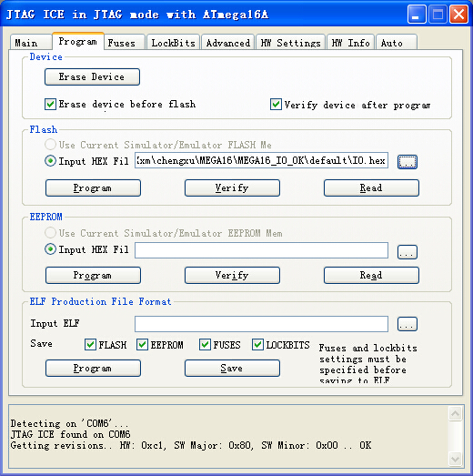Close the JTAG ICE window
473x476 pixels.
[x=458, y=15]
